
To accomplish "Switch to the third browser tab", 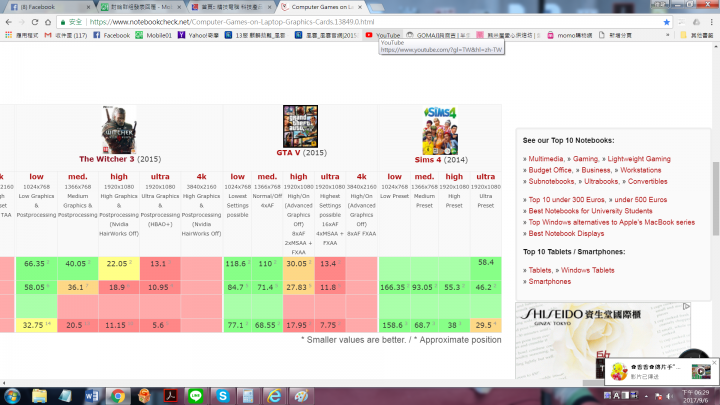I will (232, 7).
